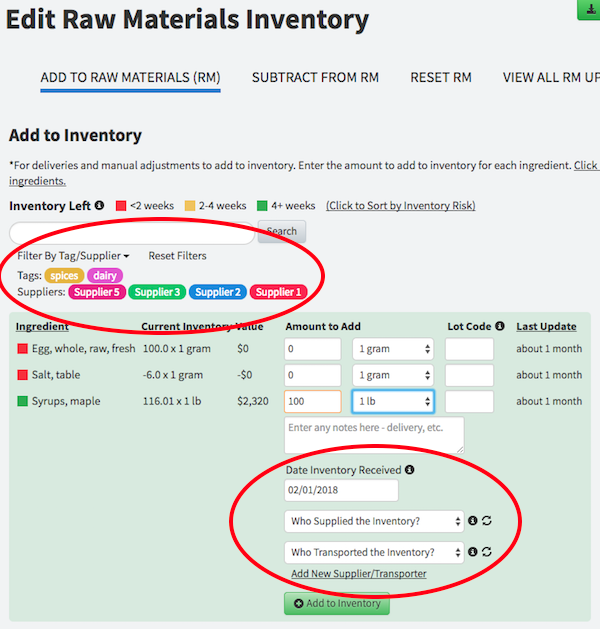The height and width of the screenshot is (629, 600).
Task: Click info icon next to Inventory Left
Action: coord(99,206)
